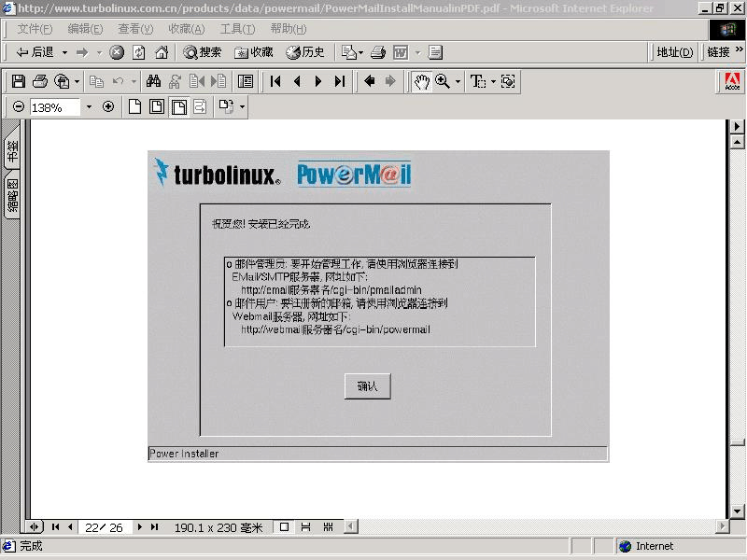Click the discuss icon in IE toolbar
The height and width of the screenshot is (560, 747).
point(435,52)
